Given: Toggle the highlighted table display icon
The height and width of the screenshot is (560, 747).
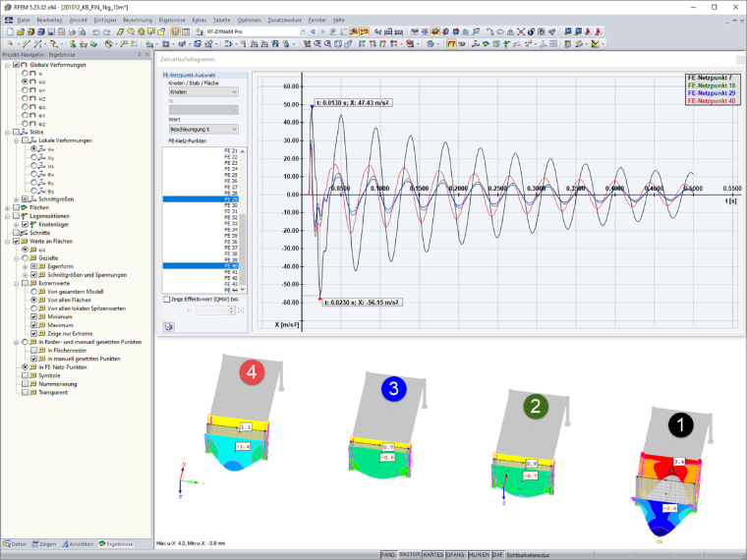Looking at the screenshot, I should [175, 31].
